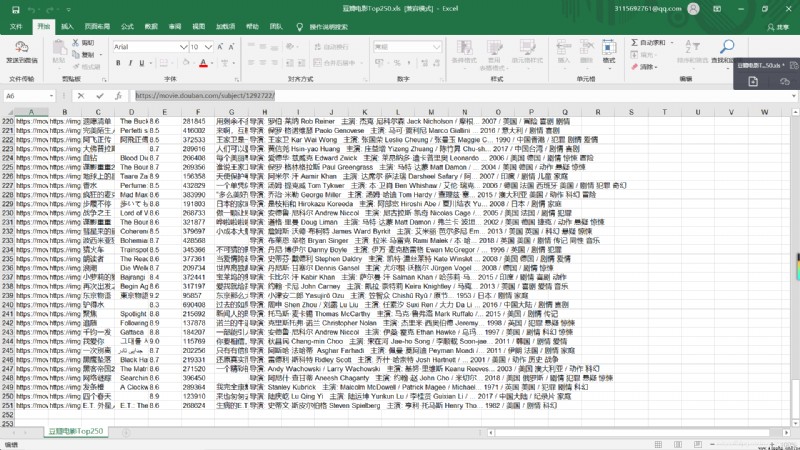Click the vertical scrollbar down arrow
Screen dimensions: 800x450
point(795,423)
